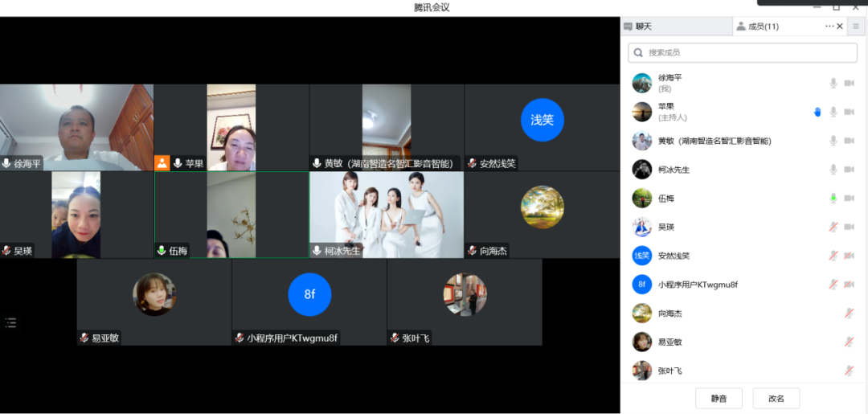The height and width of the screenshot is (414, 868).
Task: Click microphone icon in 柯冰先生 member row
Action: click(x=833, y=170)
